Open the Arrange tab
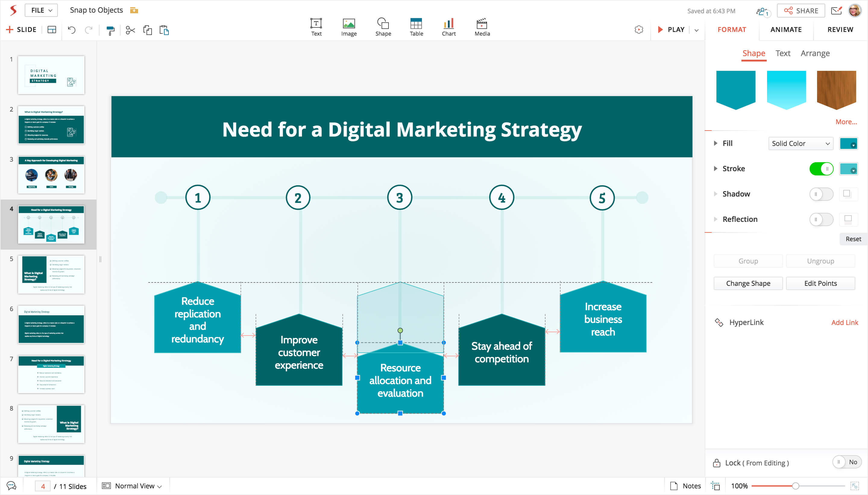This screenshot has width=868, height=495. pos(815,53)
